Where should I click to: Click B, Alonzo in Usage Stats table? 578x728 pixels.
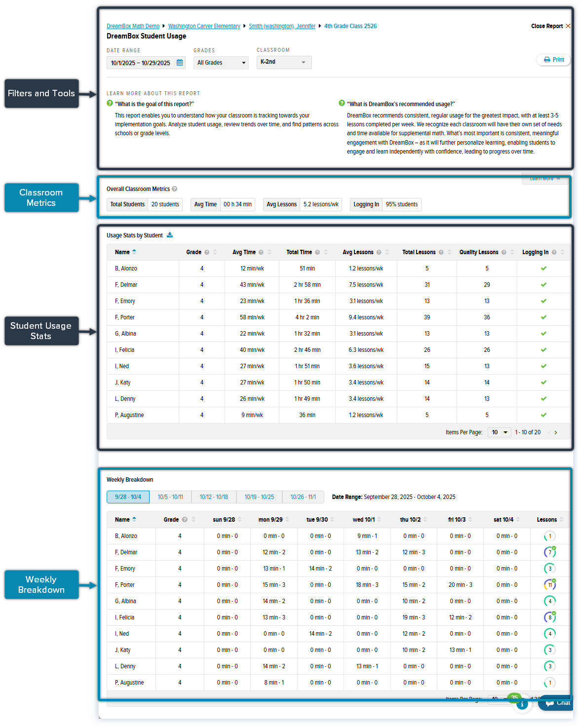click(126, 268)
